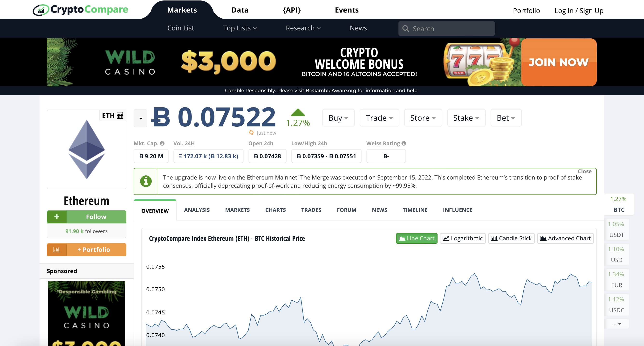Image resolution: width=644 pixels, height=346 pixels.
Task: Switch to the CHARTS tab
Action: click(x=275, y=210)
